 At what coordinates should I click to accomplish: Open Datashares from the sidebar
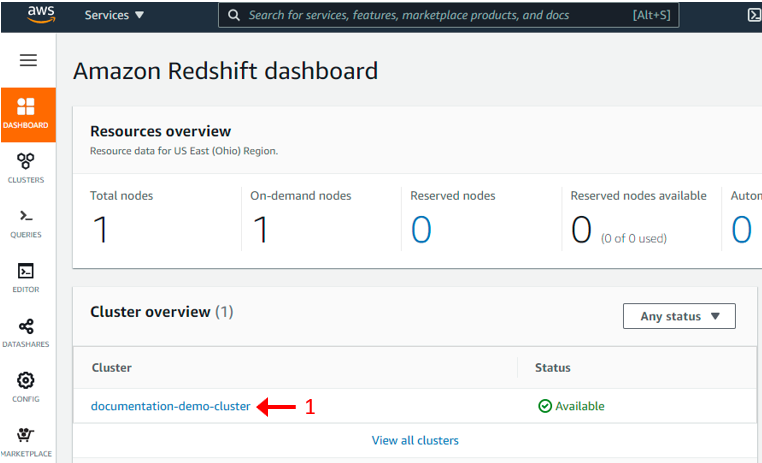(26, 332)
